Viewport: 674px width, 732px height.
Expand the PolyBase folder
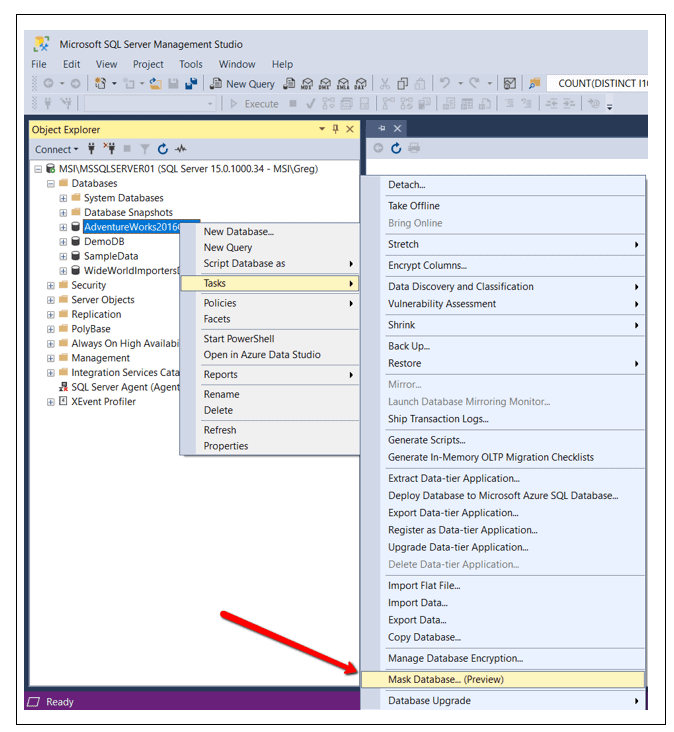(50, 329)
